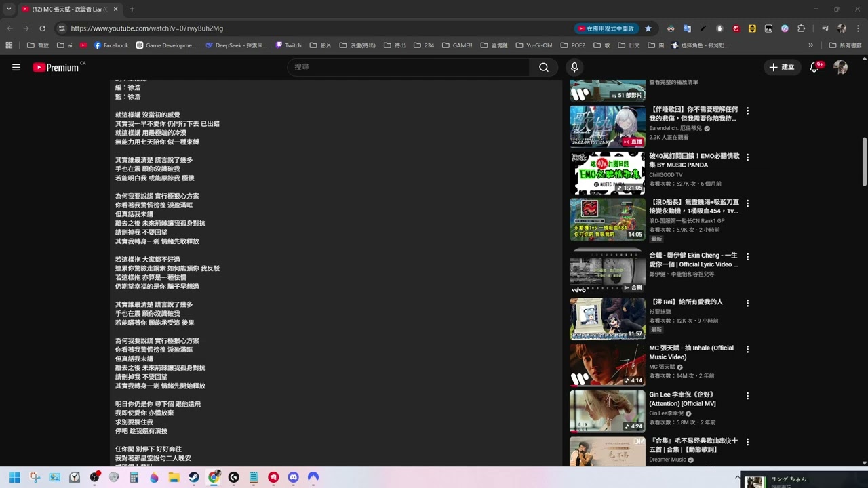Viewport: 868px width, 488px height.
Task: Open the Calculator from the taskbar
Action: click(134, 477)
